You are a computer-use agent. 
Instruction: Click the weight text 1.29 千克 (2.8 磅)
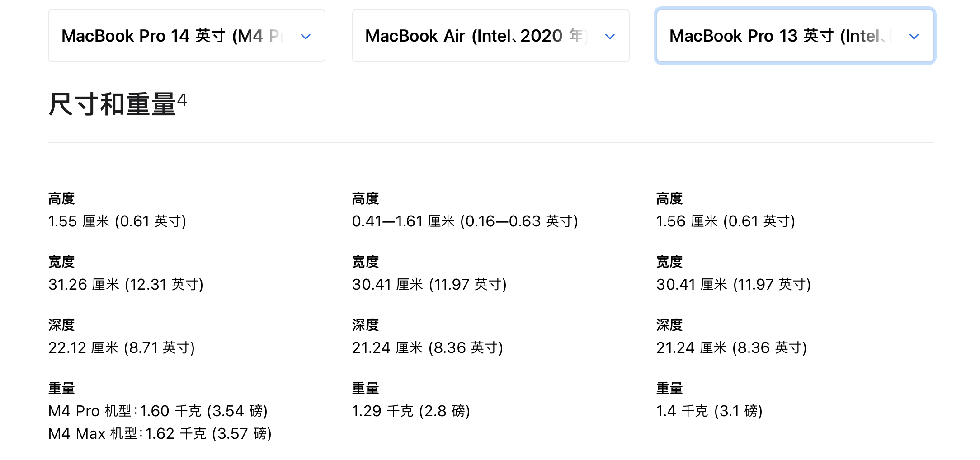412,411
